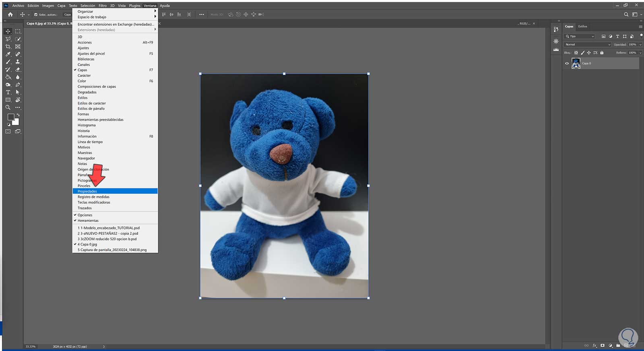Select the Clone Stamp tool

(18, 62)
